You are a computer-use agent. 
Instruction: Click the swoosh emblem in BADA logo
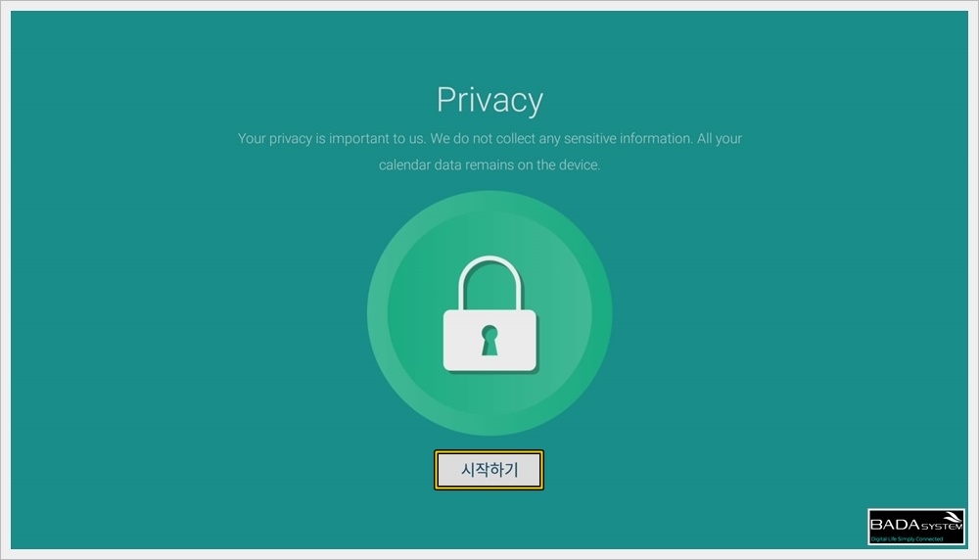click(951, 518)
